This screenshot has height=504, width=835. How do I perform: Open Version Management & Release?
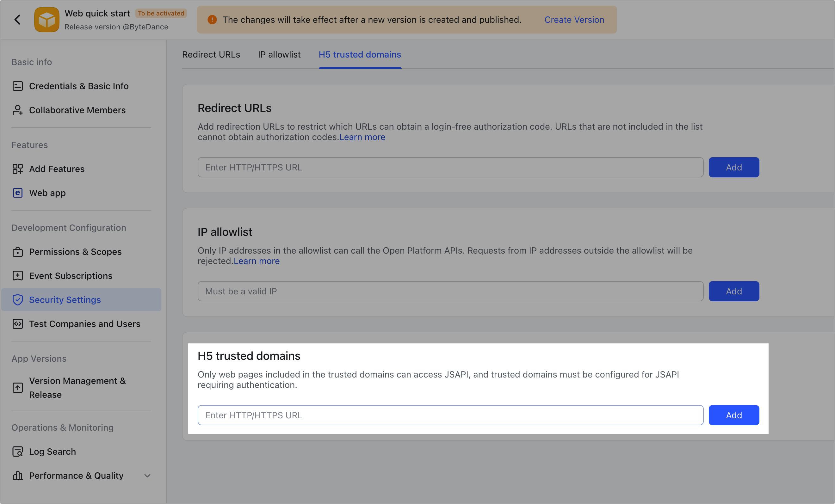(77, 387)
